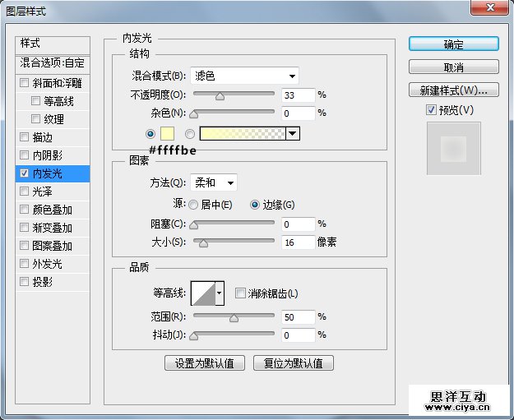Choose the 居中(E) source radio
This screenshot has width=514, height=420.
pos(193,205)
